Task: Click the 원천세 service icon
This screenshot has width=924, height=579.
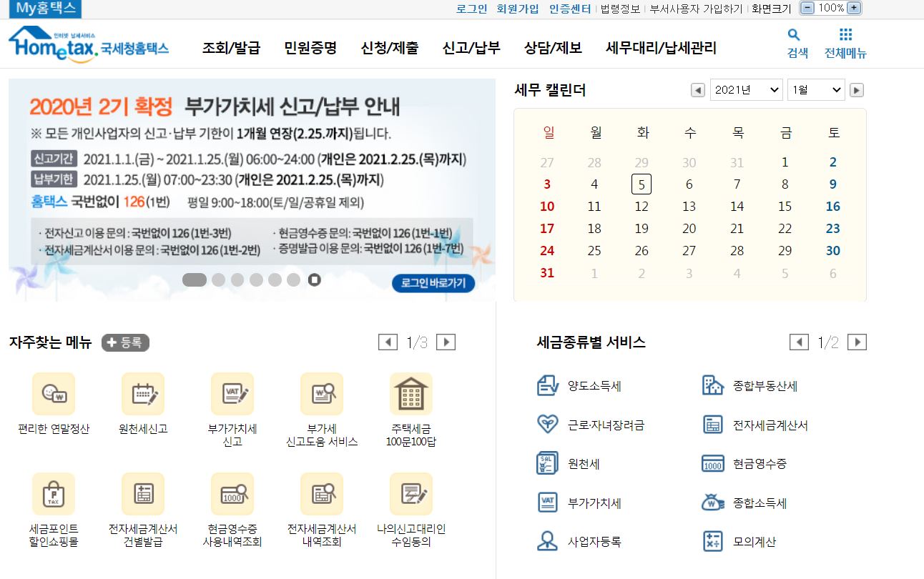Action: [x=547, y=463]
